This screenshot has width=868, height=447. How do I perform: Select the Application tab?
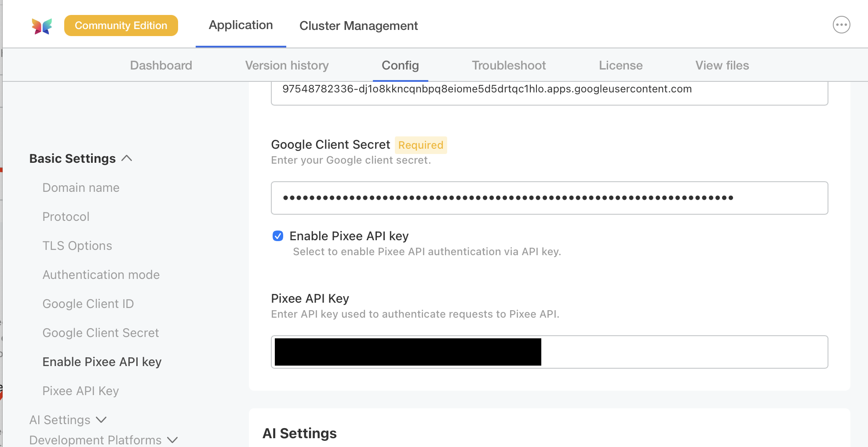pyautogui.click(x=241, y=25)
